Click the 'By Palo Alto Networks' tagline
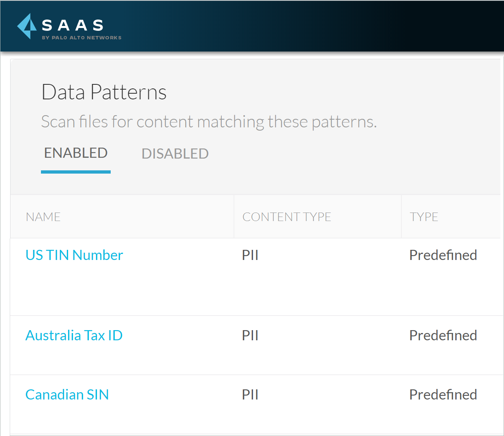 (x=81, y=38)
